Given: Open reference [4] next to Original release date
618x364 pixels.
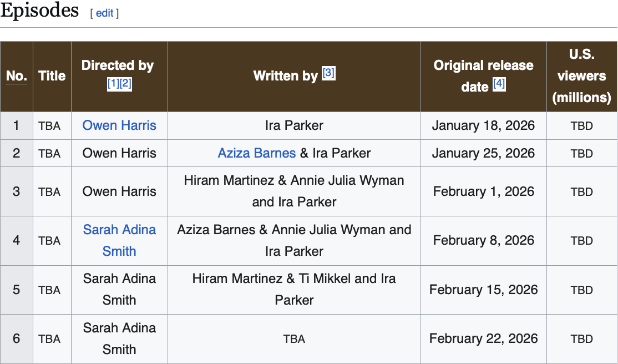Looking at the screenshot, I should click(499, 84).
